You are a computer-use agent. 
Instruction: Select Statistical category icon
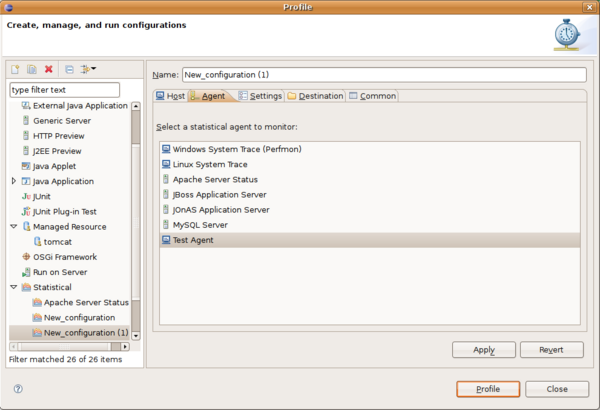[x=26, y=287]
